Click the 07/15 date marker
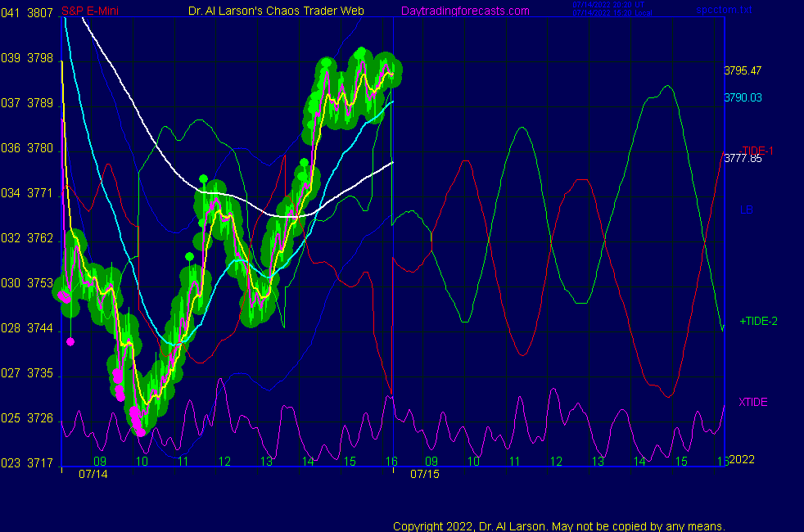Image resolution: width=804 pixels, height=532 pixels. [x=424, y=474]
